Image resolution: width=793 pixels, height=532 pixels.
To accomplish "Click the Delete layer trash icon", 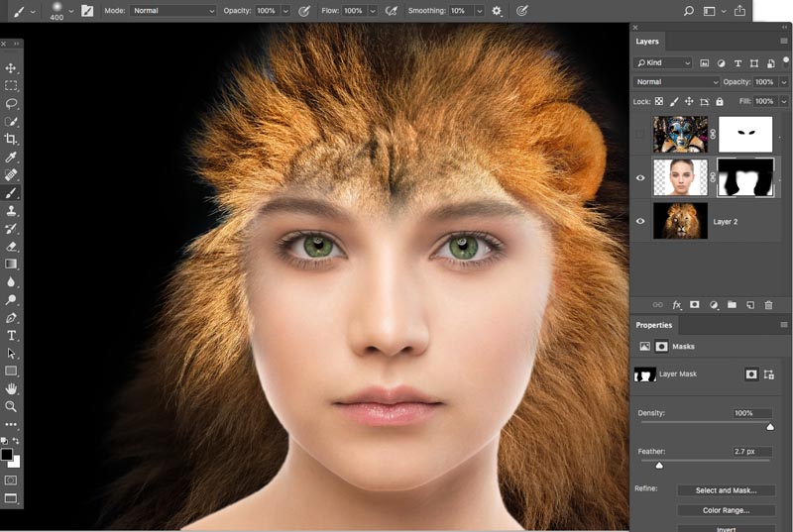I will pyautogui.click(x=768, y=305).
